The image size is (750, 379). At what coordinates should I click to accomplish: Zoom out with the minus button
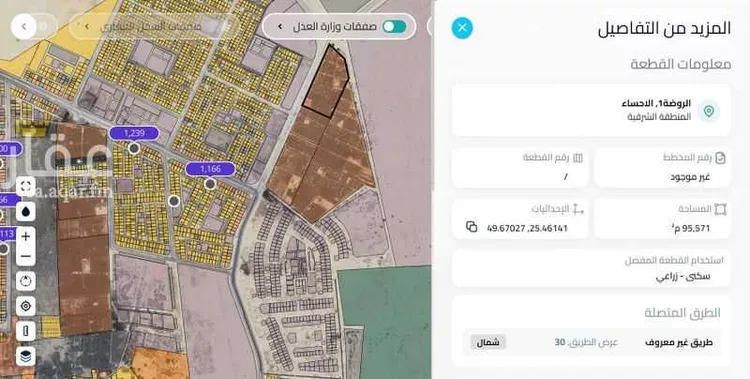coord(26,256)
